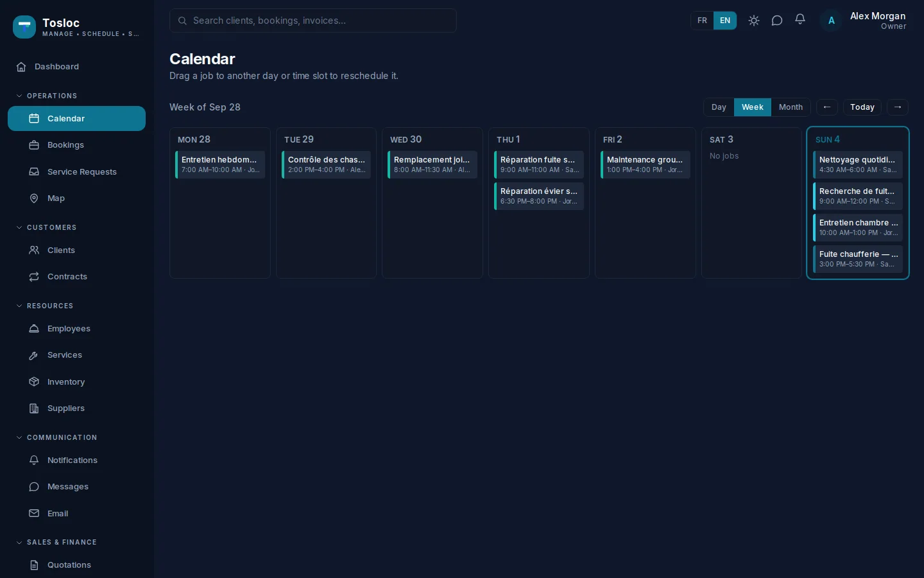Click the search clients, bookings, invoices field
Viewport: 924px width, 578px height.
coord(313,21)
